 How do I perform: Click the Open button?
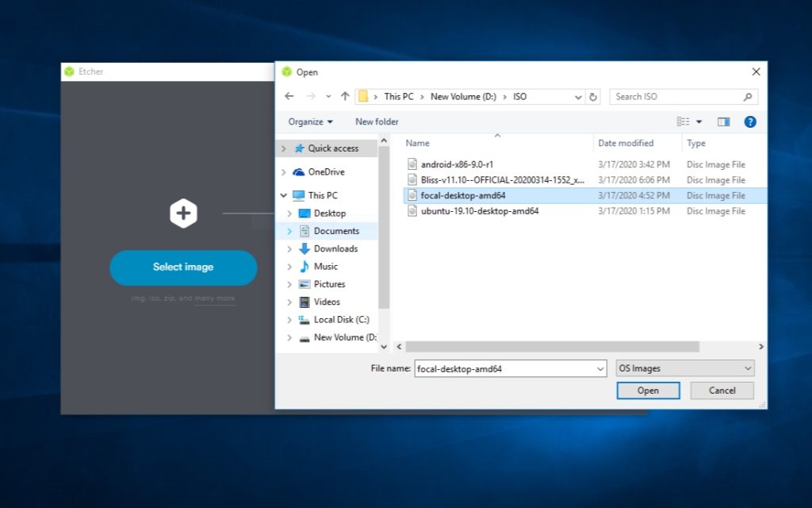[x=648, y=391]
